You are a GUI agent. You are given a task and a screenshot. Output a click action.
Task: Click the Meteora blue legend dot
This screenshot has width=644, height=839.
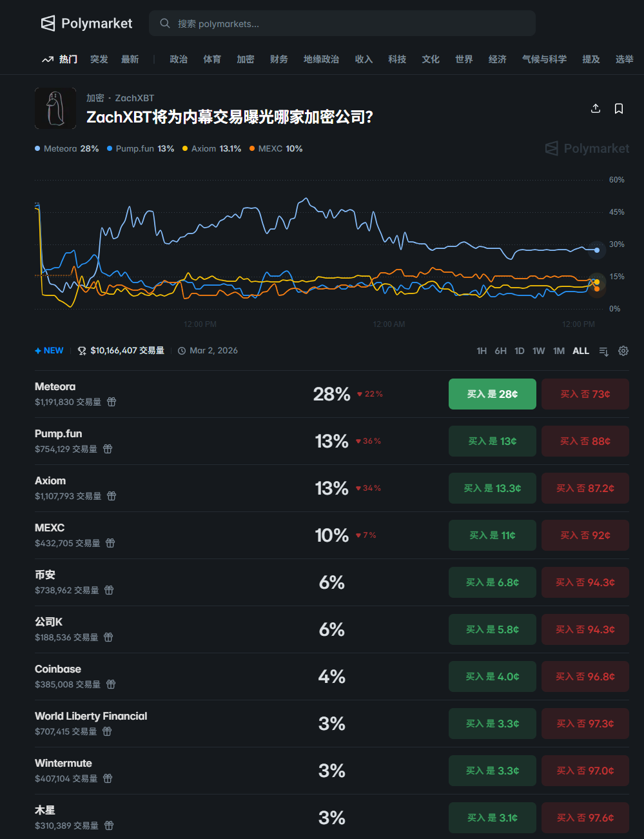coord(37,149)
